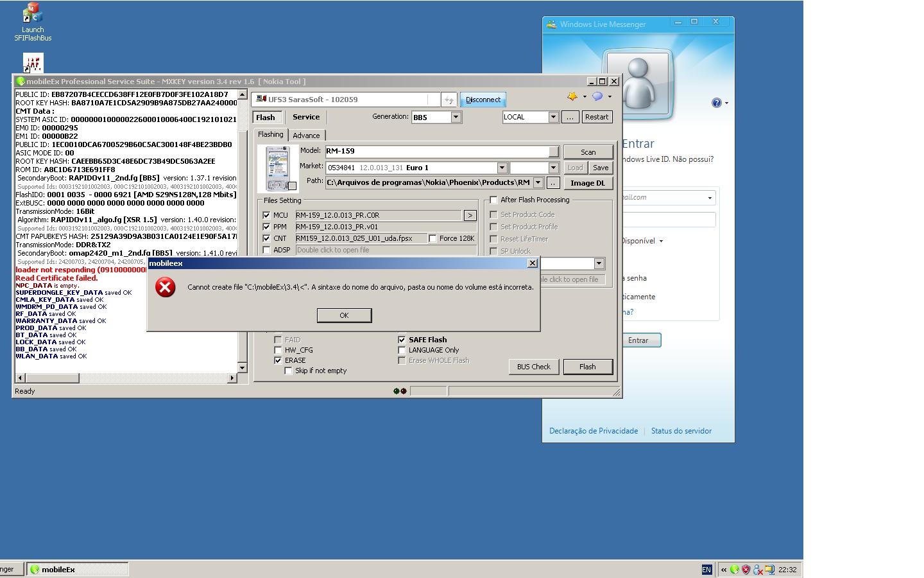Screen dimensions: 924x578
Task: Click the Disconnect button
Action: click(x=483, y=100)
